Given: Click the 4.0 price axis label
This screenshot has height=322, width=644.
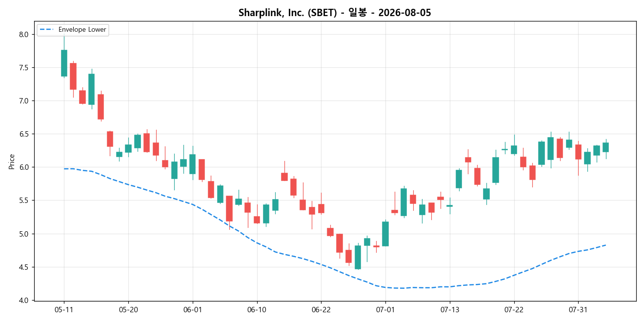Looking at the screenshot, I should point(25,301).
